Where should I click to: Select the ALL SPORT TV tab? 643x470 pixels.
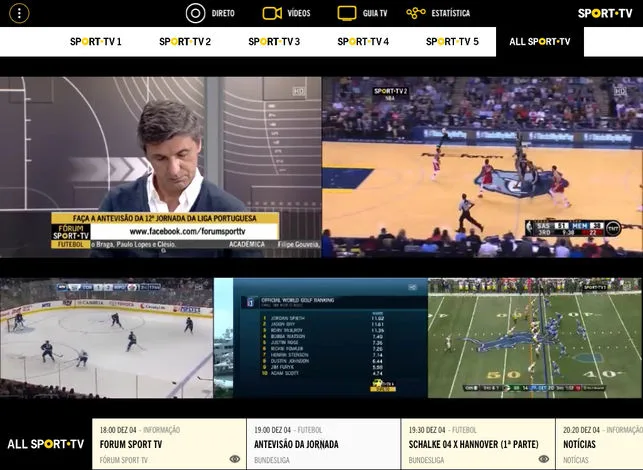[x=540, y=41]
